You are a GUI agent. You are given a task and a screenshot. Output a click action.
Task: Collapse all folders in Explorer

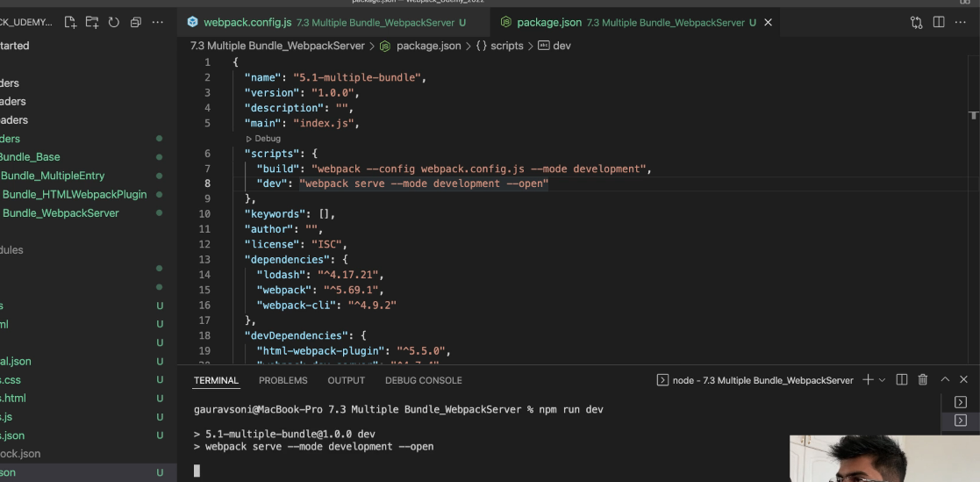click(x=136, y=23)
